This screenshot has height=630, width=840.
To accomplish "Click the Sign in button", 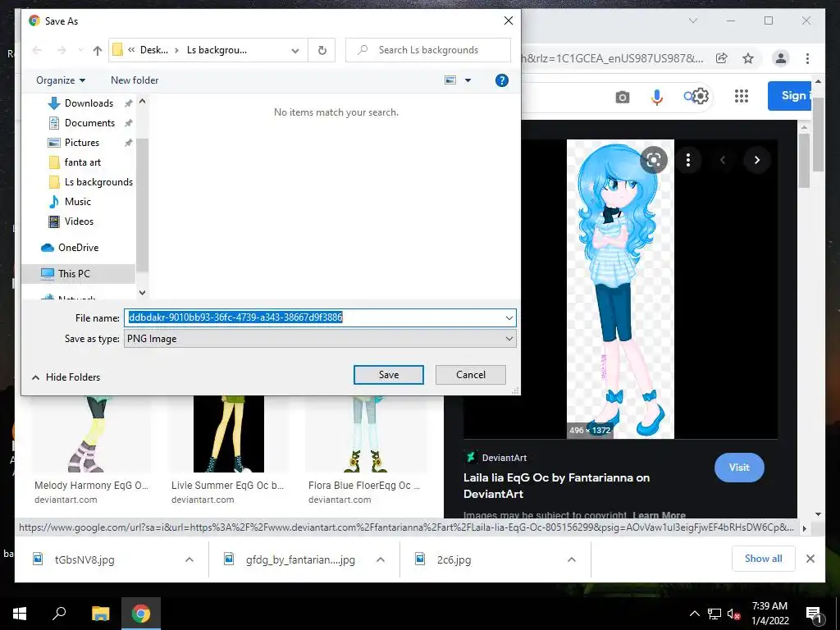I will click(790, 96).
